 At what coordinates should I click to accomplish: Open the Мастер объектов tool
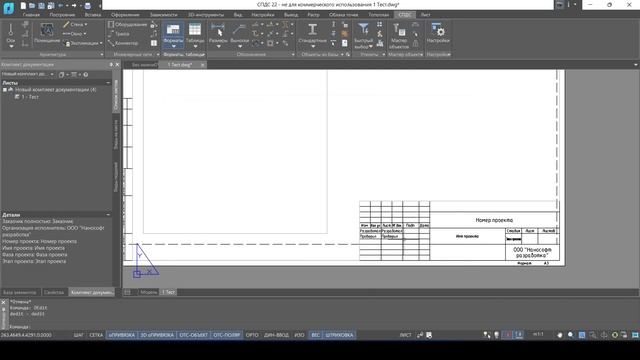pos(399,35)
